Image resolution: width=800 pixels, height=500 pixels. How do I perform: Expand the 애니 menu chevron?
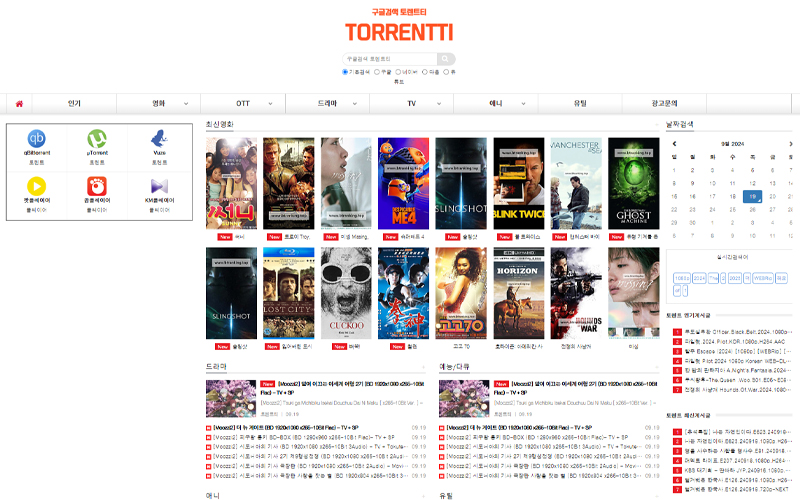(523, 104)
